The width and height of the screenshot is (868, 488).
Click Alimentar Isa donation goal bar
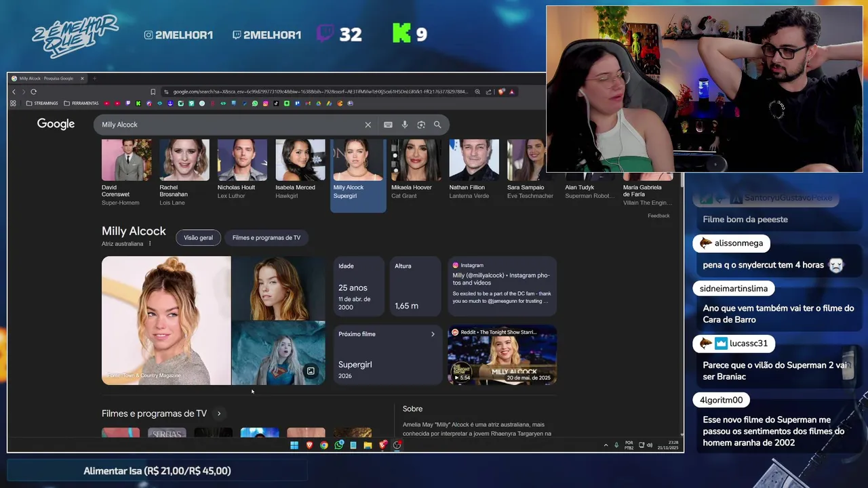[x=157, y=470]
